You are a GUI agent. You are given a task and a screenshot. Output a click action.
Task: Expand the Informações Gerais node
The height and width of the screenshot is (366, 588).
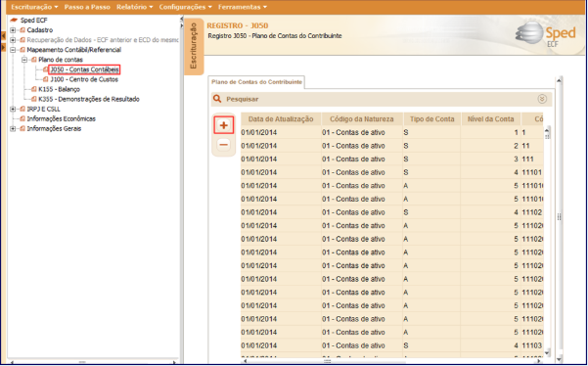[x=13, y=128]
